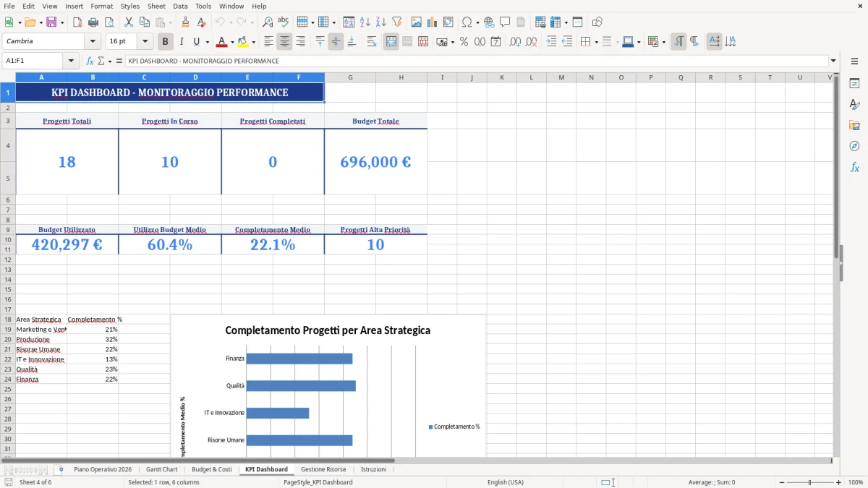The image size is (868, 488).
Task: Toggle Center Horizontally alignment
Action: [284, 42]
